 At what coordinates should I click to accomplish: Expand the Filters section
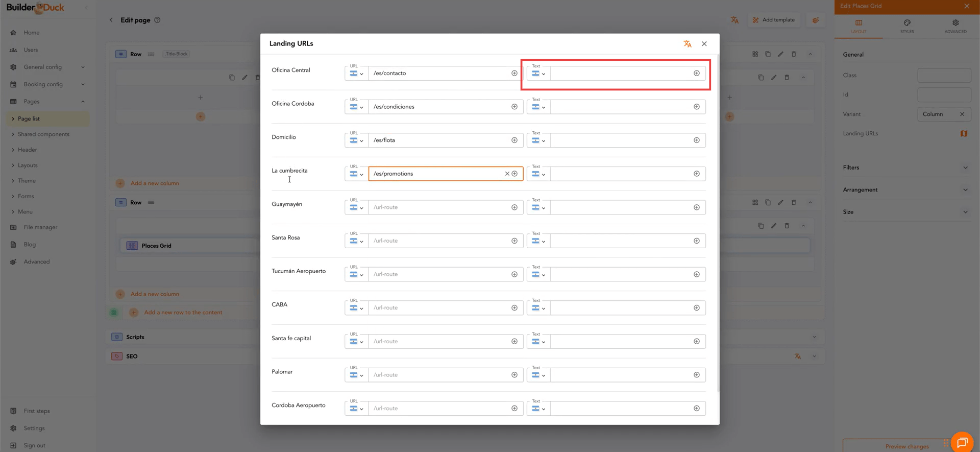pos(905,168)
